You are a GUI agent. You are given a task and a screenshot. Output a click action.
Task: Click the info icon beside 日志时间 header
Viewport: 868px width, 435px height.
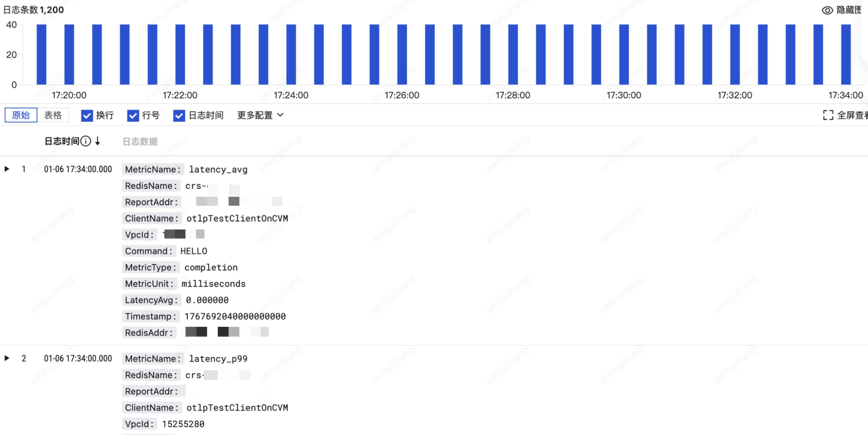pos(86,141)
